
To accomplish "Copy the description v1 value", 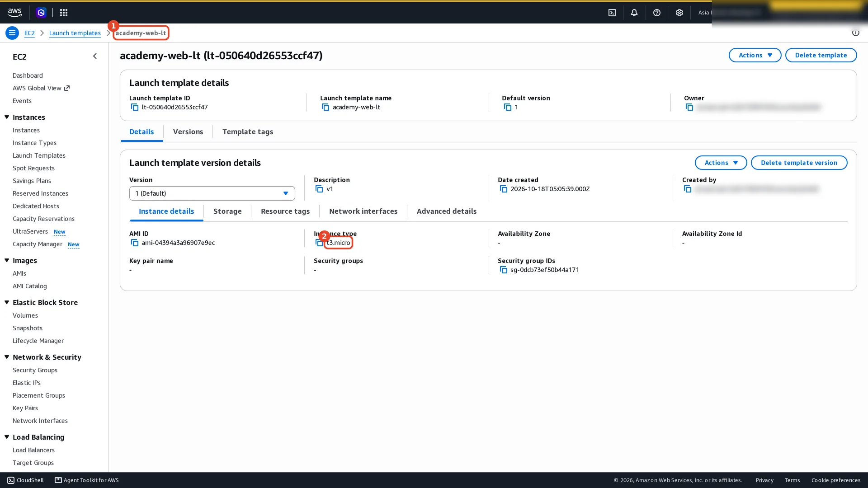I will (319, 189).
